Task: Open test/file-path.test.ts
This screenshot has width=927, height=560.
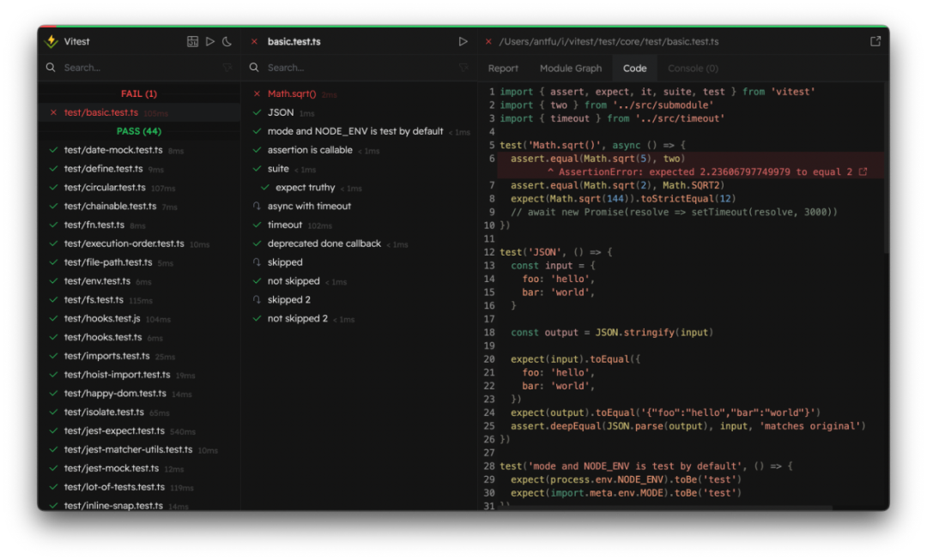Action: (139, 262)
